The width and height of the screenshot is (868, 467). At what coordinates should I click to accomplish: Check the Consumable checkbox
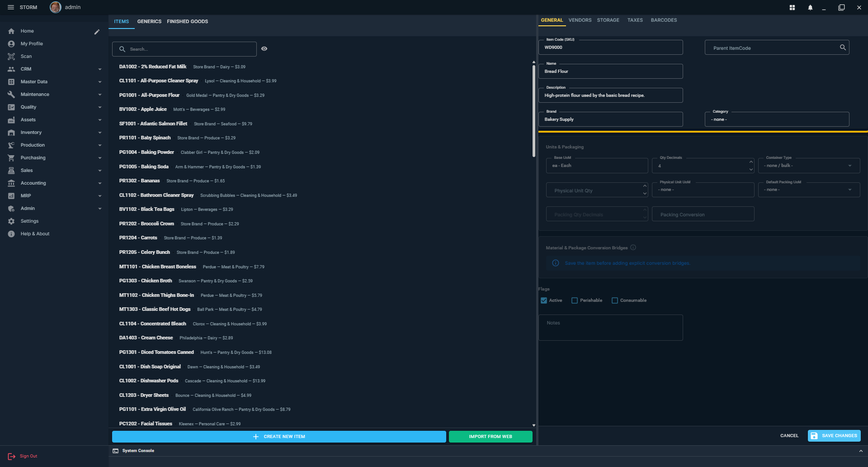pyautogui.click(x=614, y=300)
